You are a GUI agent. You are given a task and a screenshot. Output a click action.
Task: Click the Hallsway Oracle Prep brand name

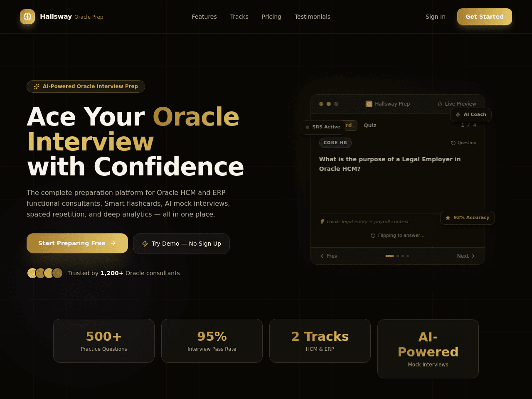point(71,17)
